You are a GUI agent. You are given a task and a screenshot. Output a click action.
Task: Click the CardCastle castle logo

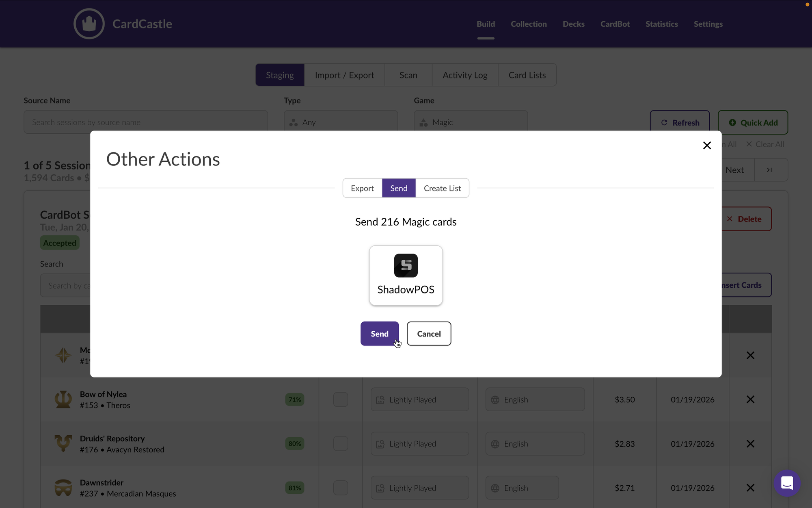click(89, 24)
